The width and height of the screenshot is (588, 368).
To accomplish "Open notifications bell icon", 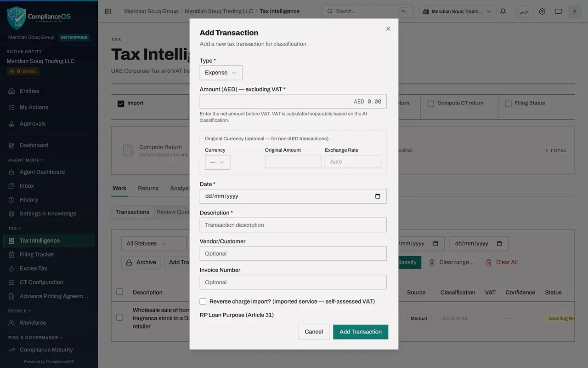I will [503, 11].
